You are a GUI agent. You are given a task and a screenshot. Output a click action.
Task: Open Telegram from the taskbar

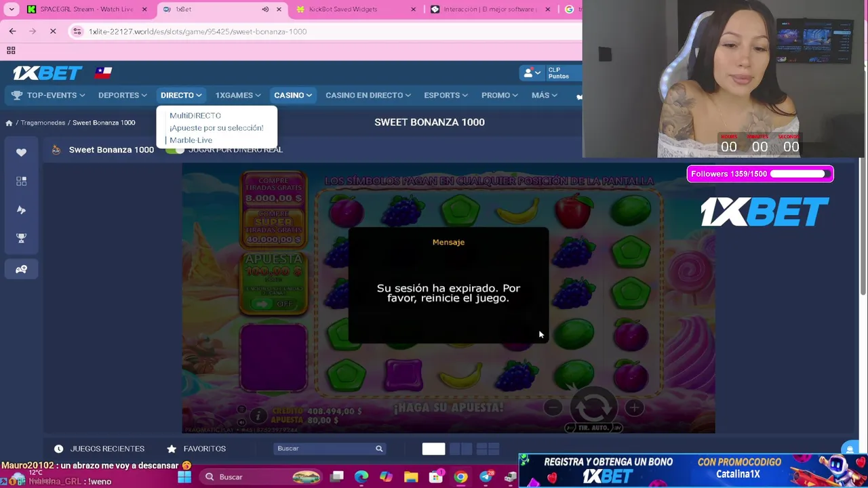[486, 477]
